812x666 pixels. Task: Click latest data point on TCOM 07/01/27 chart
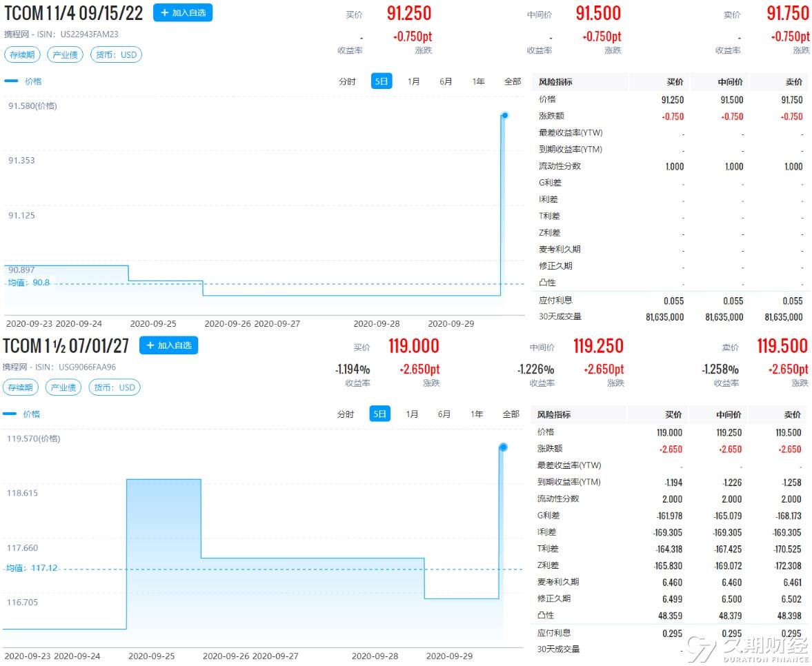tap(503, 447)
